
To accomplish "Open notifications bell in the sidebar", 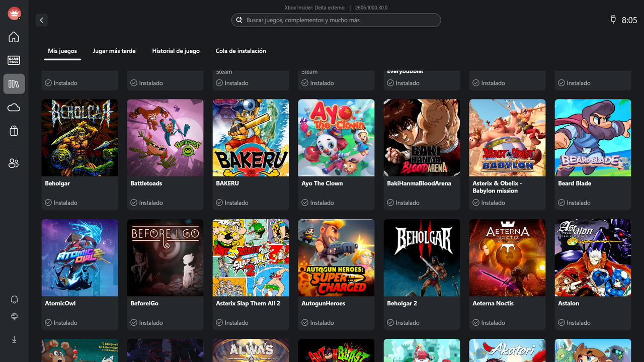I will [x=14, y=300].
